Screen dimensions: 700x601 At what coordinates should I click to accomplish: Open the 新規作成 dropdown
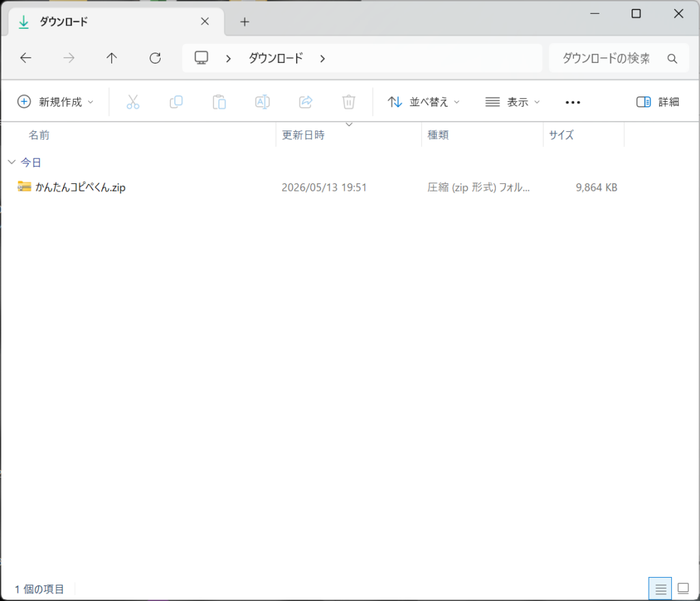point(55,103)
